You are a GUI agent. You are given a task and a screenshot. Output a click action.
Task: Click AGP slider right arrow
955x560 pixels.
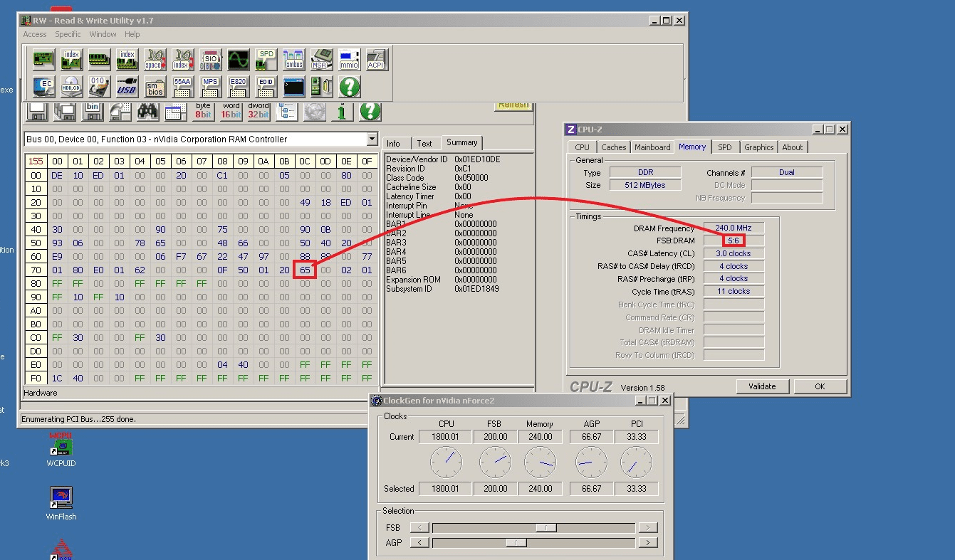[x=647, y=542]
